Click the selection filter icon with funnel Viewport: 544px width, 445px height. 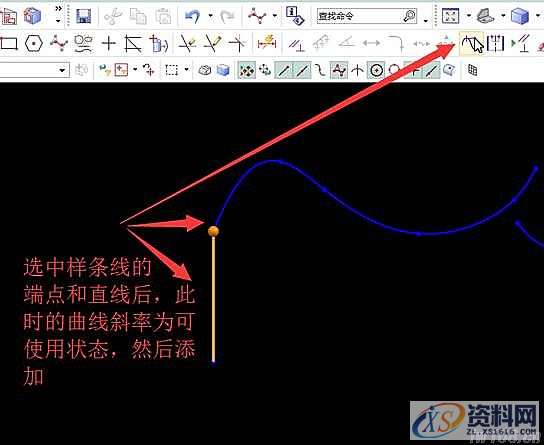tap(105, 70)
